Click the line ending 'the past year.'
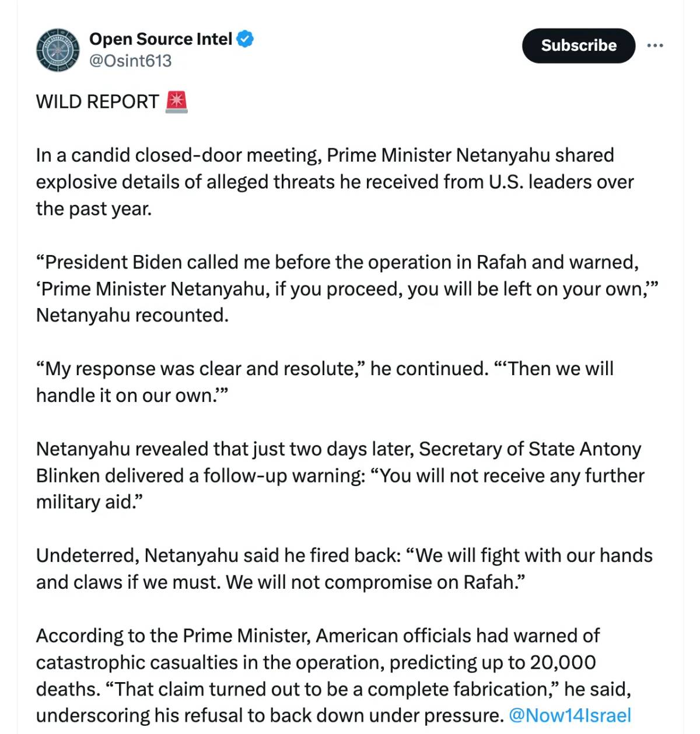The width and height of the screenshot is (700, 734). (x=94, y=208)
